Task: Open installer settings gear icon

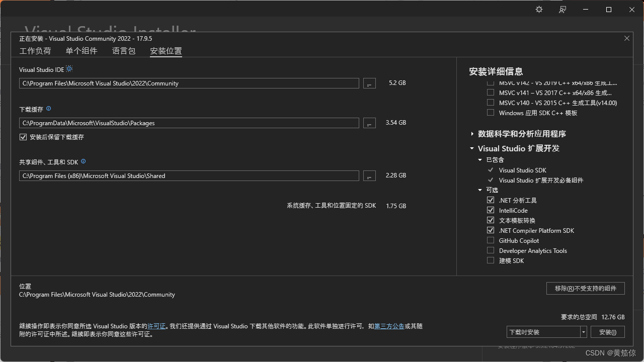Action: (x=539, y=10)
